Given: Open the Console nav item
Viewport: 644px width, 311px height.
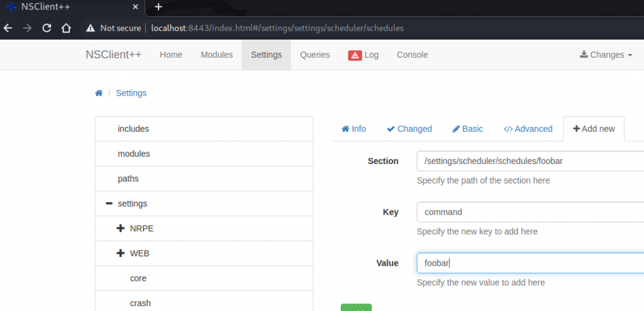Looking at the screenshot, I should click(413, 55).
